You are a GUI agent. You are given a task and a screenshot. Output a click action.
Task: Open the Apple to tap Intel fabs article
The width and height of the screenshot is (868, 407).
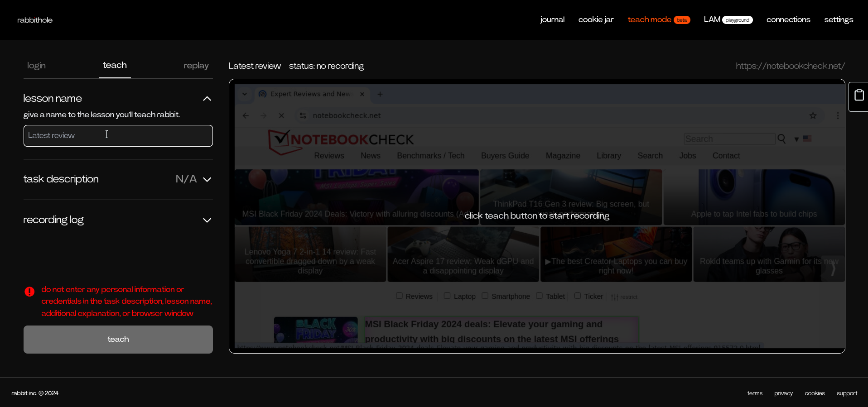pyautogui.click(x=754, y=197)
